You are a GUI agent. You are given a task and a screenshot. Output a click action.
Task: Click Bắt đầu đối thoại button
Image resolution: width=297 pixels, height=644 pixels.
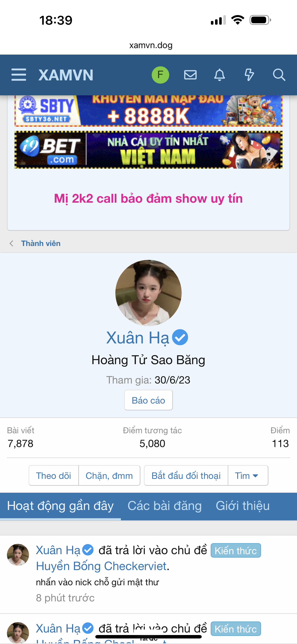(186, 475)
